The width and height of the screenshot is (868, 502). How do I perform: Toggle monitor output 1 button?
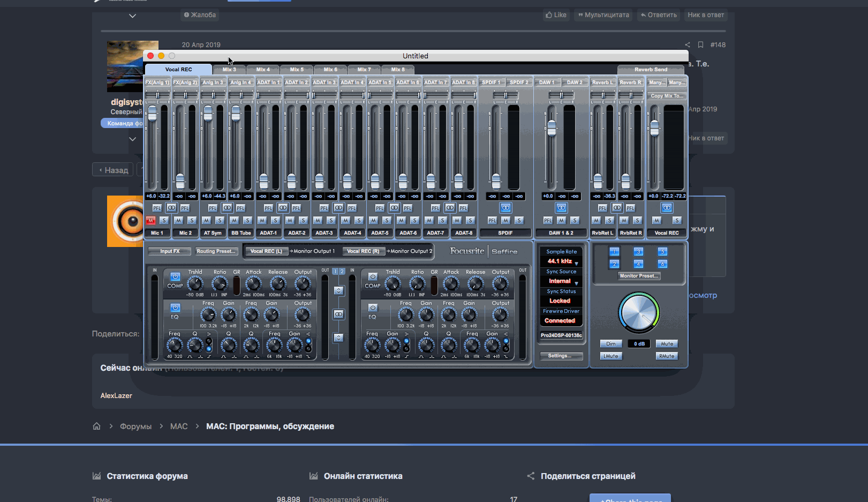614,251
